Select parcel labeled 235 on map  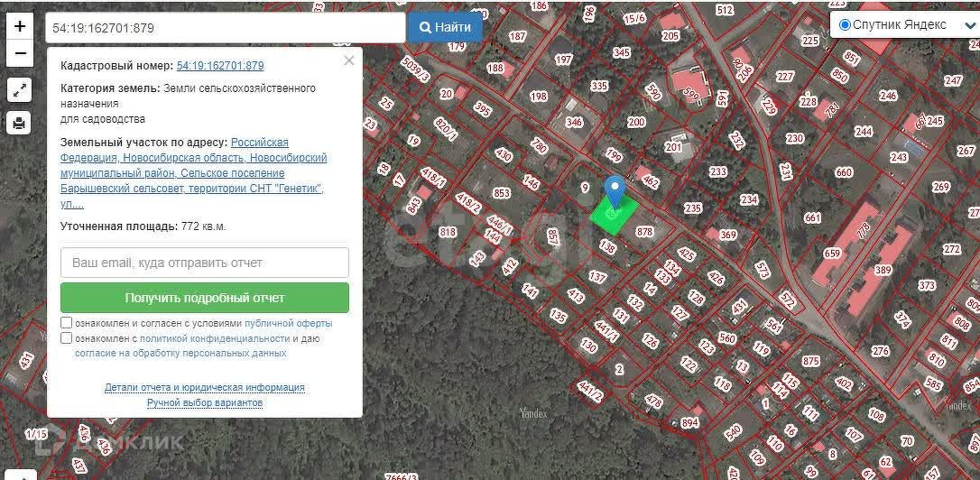(x=692, y=208)
